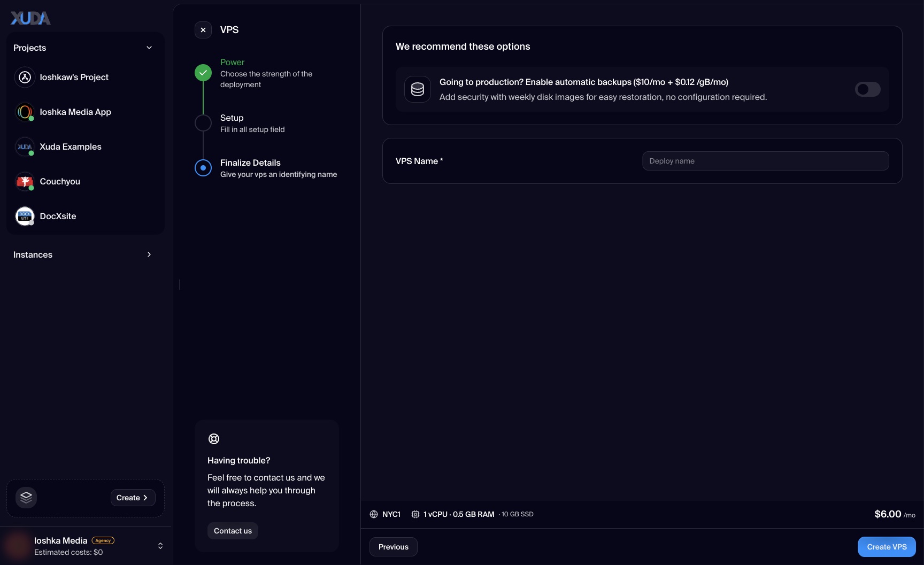Click Create VPS button
The width and height of the screenshot is (924, 565).
click(887, 547)
